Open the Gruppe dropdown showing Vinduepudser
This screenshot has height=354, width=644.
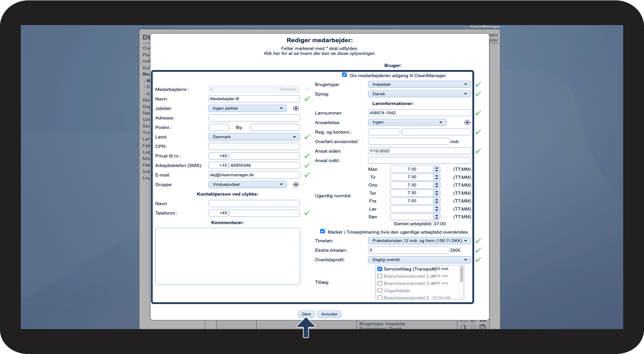(247, 184)
